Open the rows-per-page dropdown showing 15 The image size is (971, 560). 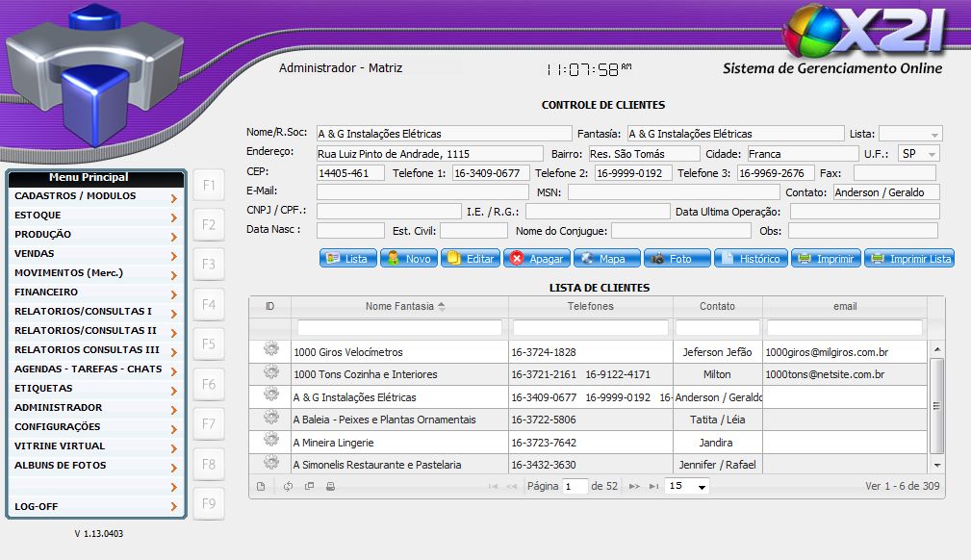click(687, 487)
